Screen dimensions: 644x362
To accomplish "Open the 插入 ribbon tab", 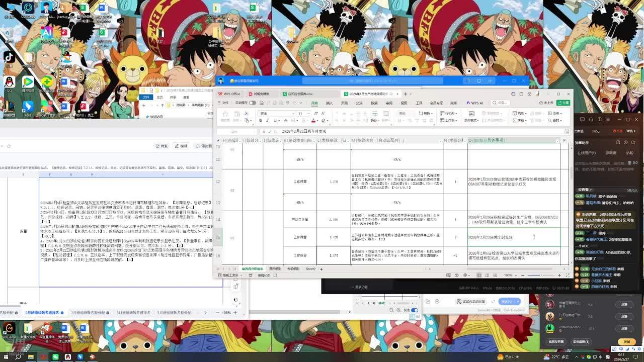I will tap(329, 103).
